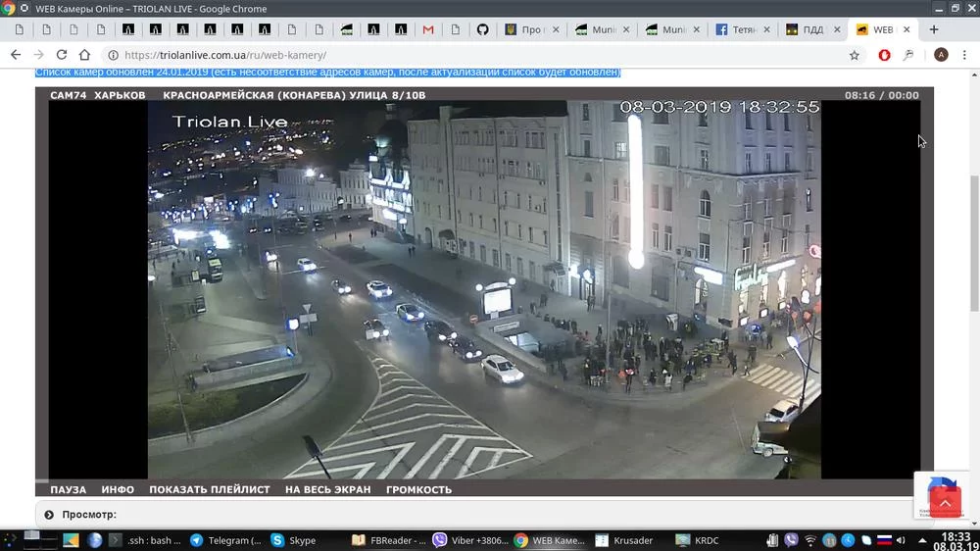980x551 pixels.
Task: Open the ГРОМКОСТЬ volume control
Action: (418, 490)
